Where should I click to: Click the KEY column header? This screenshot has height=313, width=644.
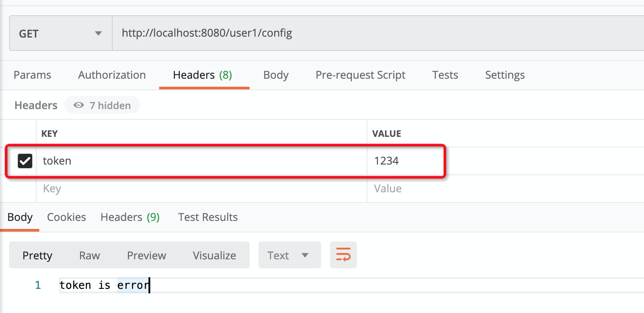49,134
